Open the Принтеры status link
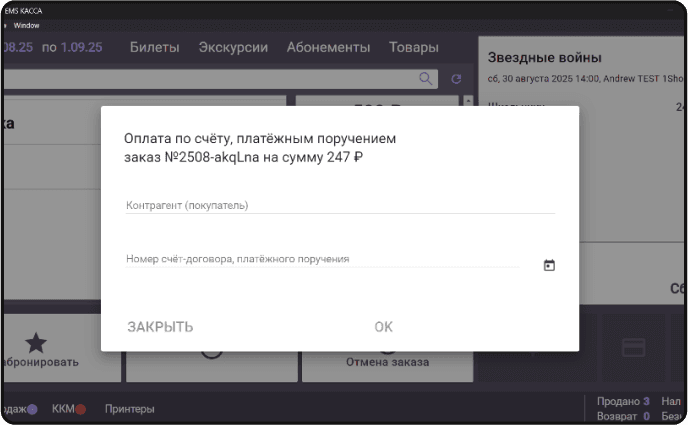This screenshot has width=688, height=425. (130, 409)
